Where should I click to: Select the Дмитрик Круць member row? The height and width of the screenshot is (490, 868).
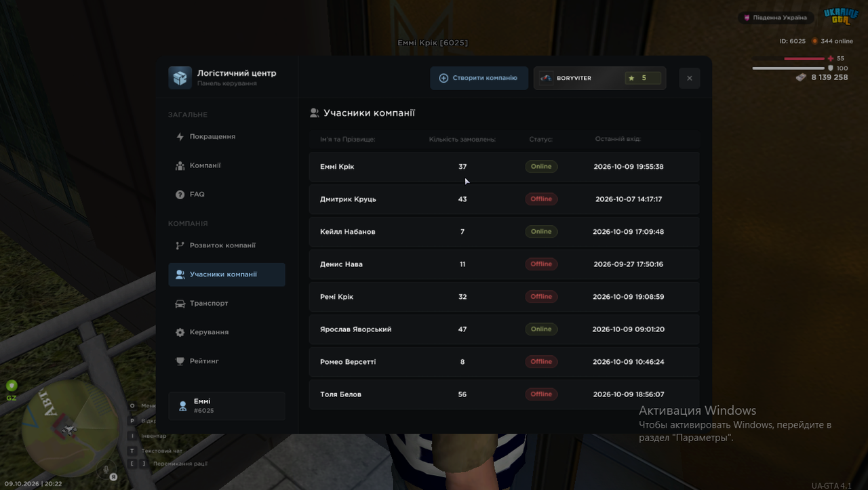pos(504,199)
